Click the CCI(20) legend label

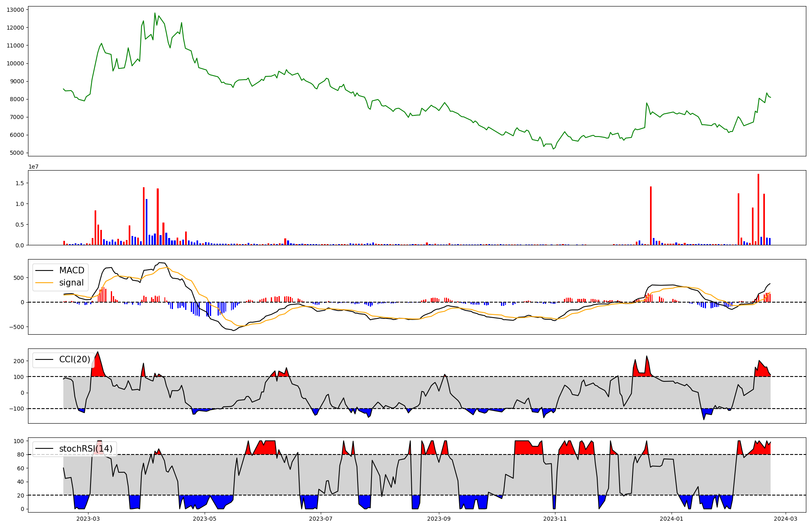(75, 359)
